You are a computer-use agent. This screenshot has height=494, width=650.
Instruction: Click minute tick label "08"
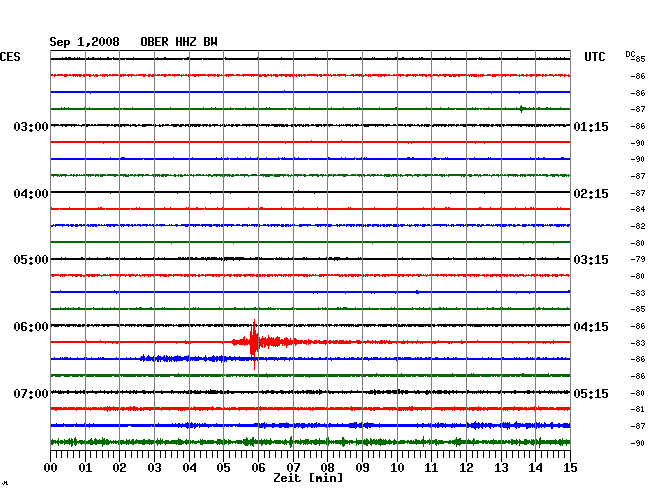pos(327,468)
